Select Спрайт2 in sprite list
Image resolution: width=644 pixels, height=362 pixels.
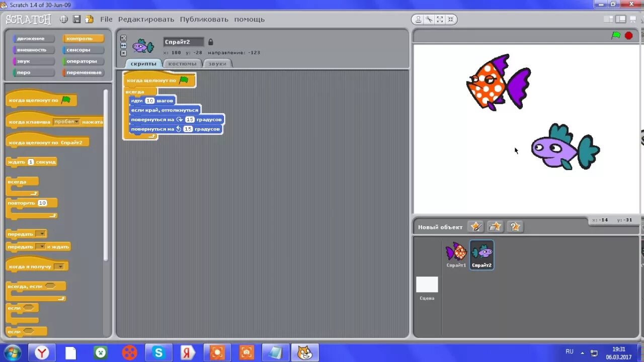[x=482, y=255]
